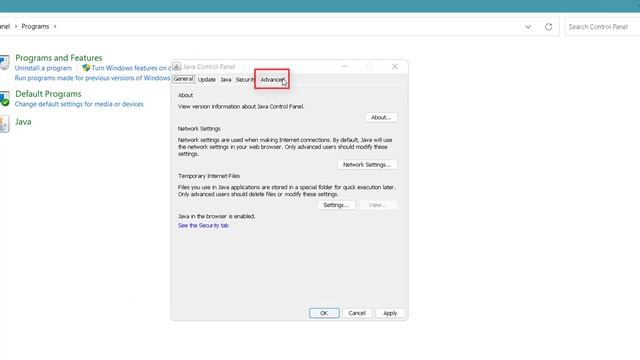Open the Java item in Control Panel

pyautogui.click(x=23, y=122)
